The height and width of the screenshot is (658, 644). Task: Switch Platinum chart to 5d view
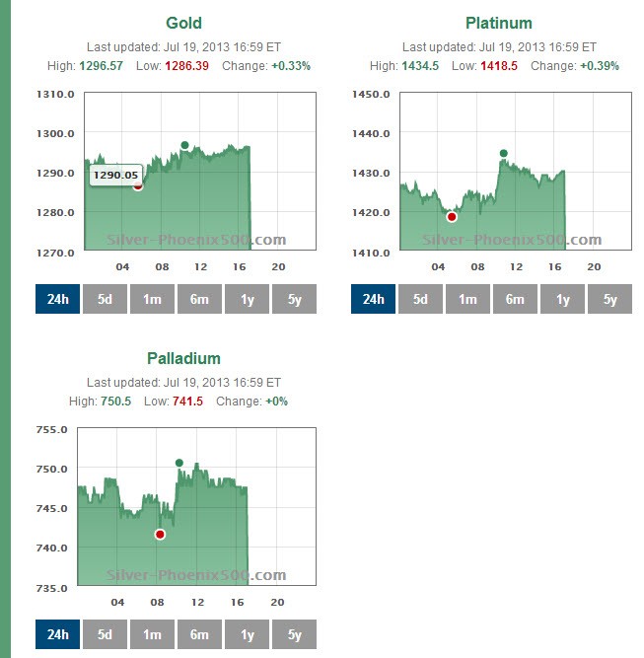[420, 299]
